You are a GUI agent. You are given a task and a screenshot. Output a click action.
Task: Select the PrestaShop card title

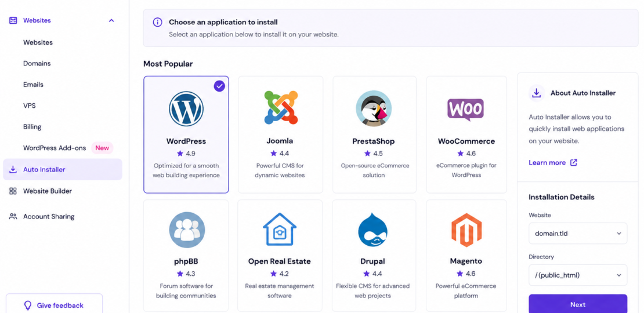click(x=373, y=141)
